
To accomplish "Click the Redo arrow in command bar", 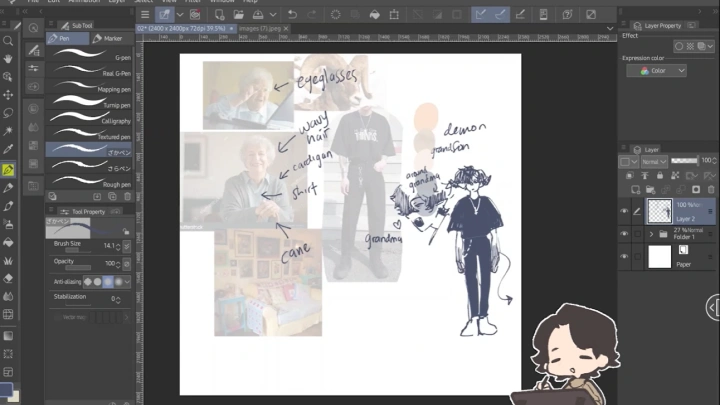I will [311, 15].
